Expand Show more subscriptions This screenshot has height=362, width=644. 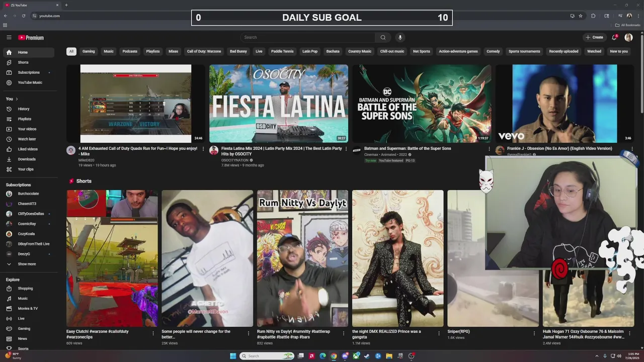click(x=28, y=264)
